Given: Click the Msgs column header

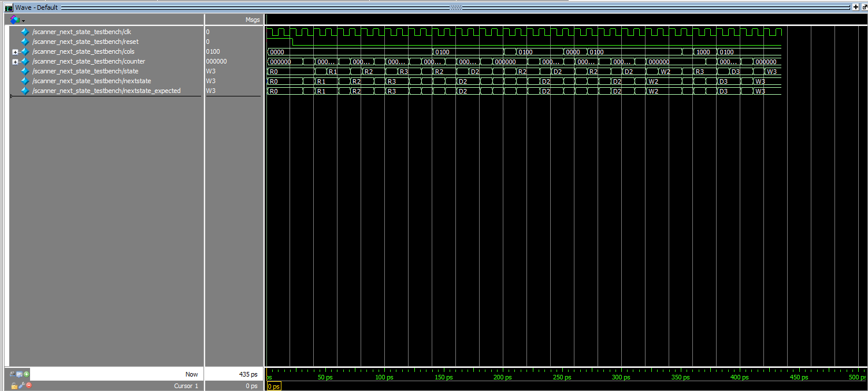Looking at the screenshot, I should [252, 20].
